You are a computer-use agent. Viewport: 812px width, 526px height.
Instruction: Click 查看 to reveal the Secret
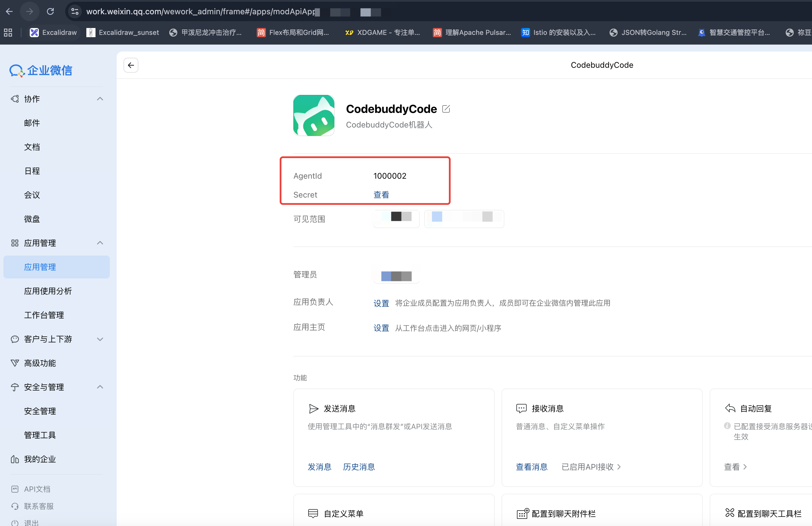click(x=381, y=194)
